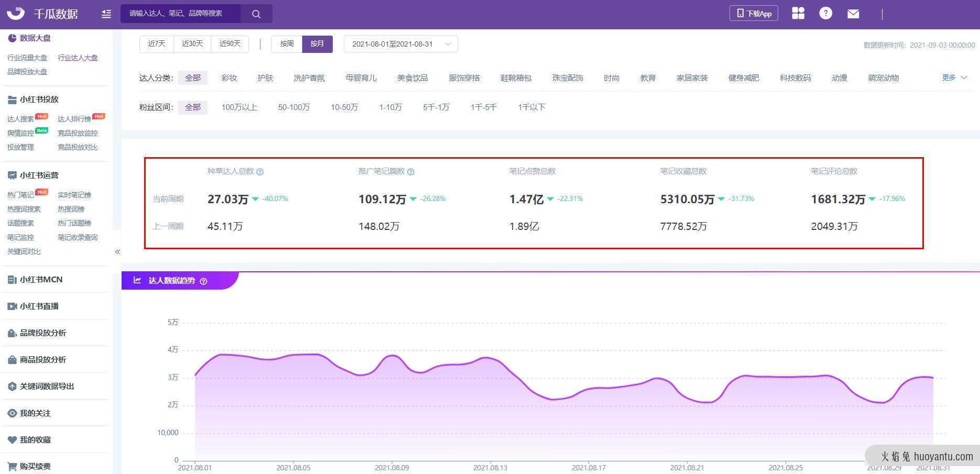Viewport: 980px width, 474px height.
Task: Select the 近90天 range option
Action: tap(230, 44)
